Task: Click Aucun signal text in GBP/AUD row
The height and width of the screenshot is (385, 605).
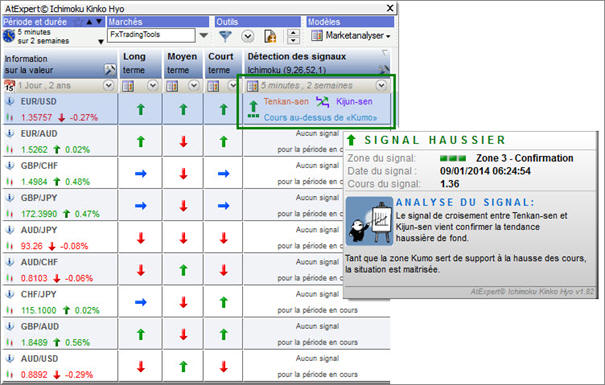Action: coord(317,326)
